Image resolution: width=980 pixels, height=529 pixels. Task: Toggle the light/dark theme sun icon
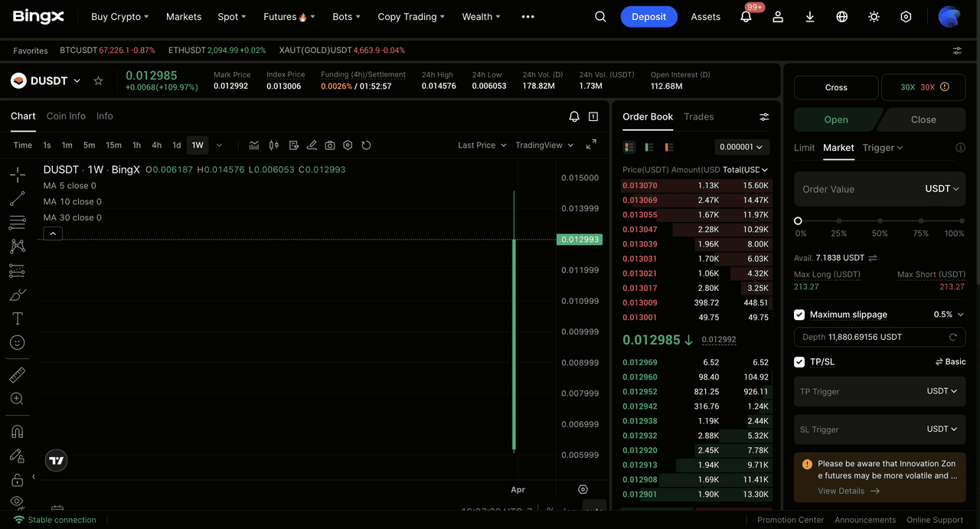click(874, 17)
